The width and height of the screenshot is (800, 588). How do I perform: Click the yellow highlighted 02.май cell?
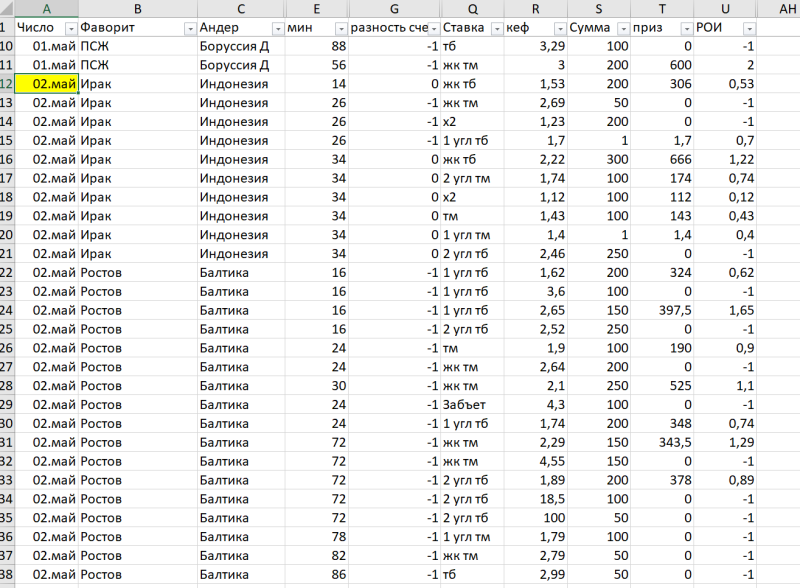tap(46, 84)
